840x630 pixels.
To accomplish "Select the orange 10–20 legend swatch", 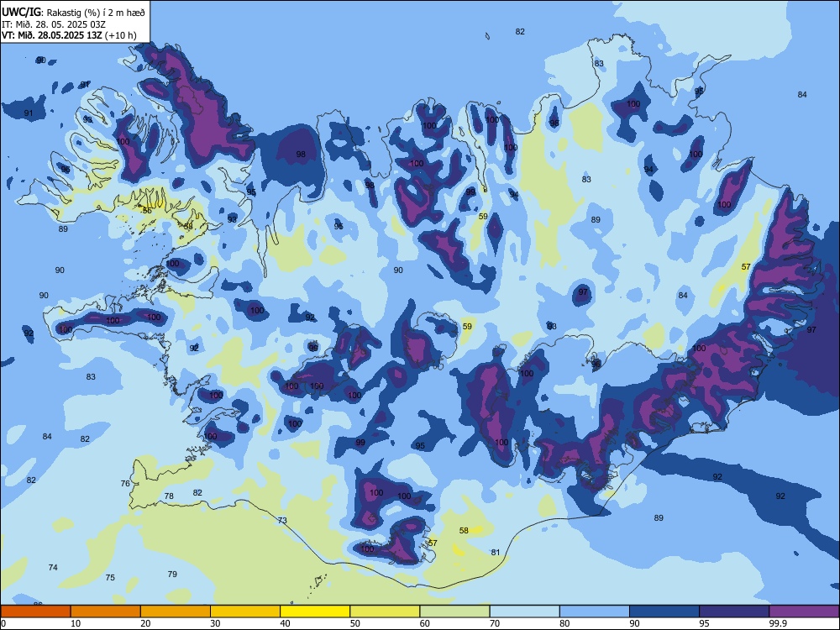I will 106,612.
